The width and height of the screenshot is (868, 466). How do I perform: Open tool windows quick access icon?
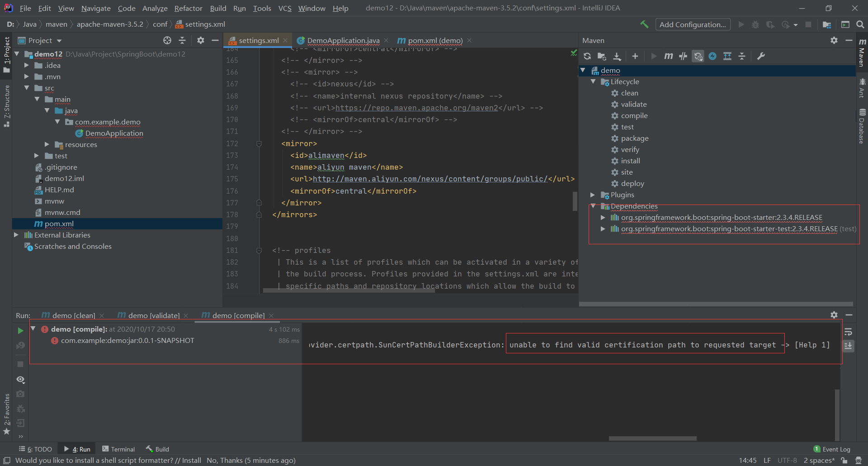pos(7,461)
